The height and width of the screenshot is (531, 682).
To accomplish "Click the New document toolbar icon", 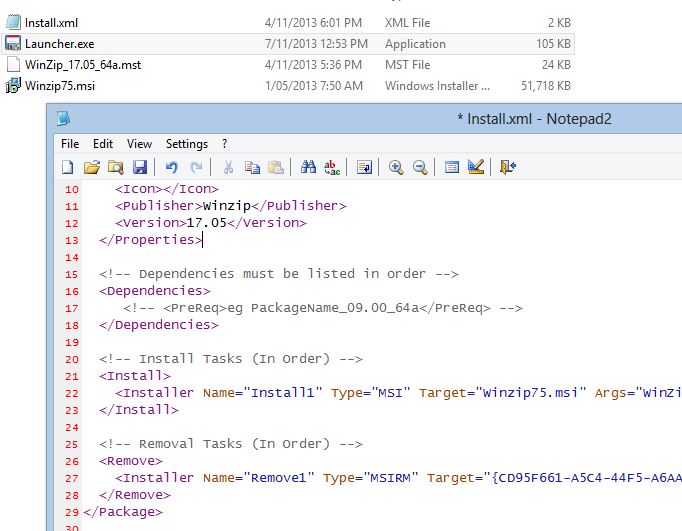I will 67,167.
